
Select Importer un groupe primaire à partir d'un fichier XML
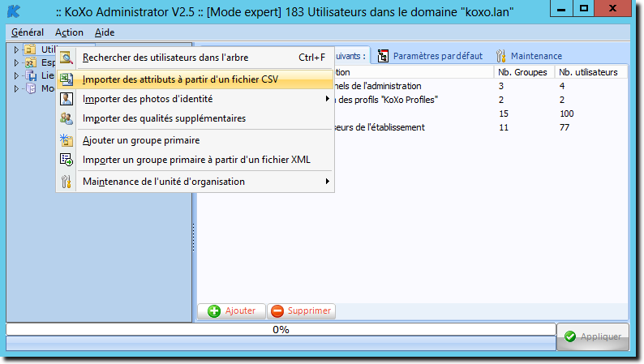click(x=195, y=160)
